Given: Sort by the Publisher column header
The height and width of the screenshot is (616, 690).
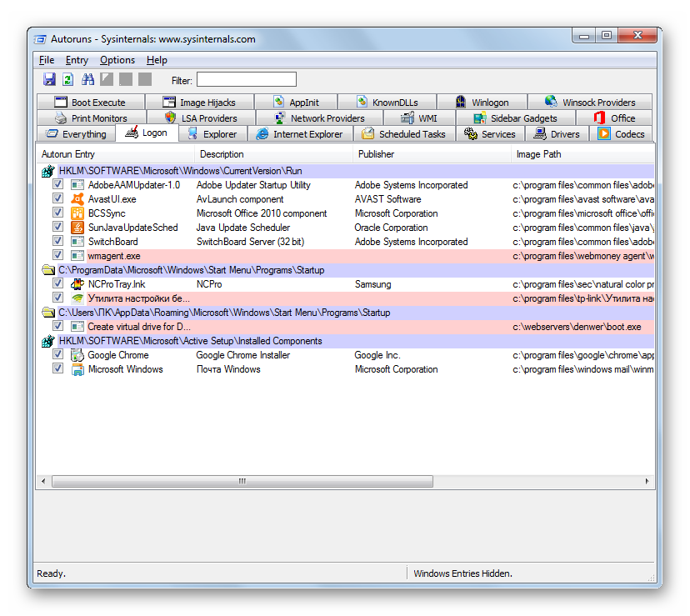Looking at the screenshot, I should coord(376,154).
